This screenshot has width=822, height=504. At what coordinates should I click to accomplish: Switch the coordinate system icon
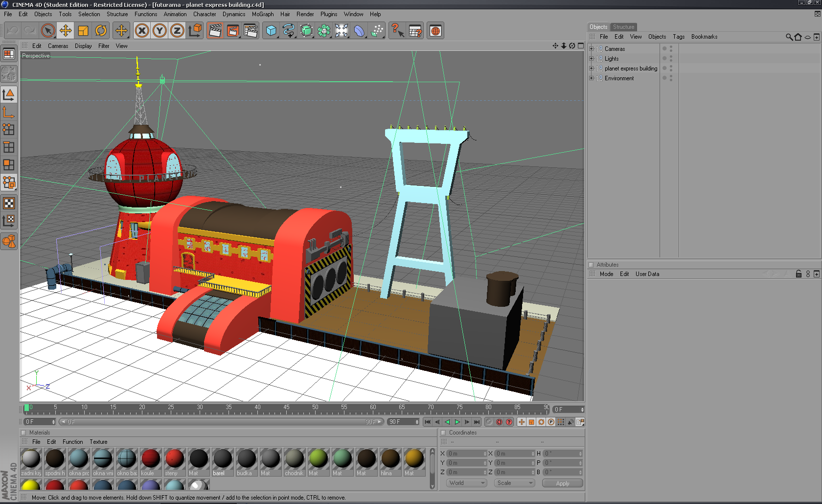click(195, 31)
